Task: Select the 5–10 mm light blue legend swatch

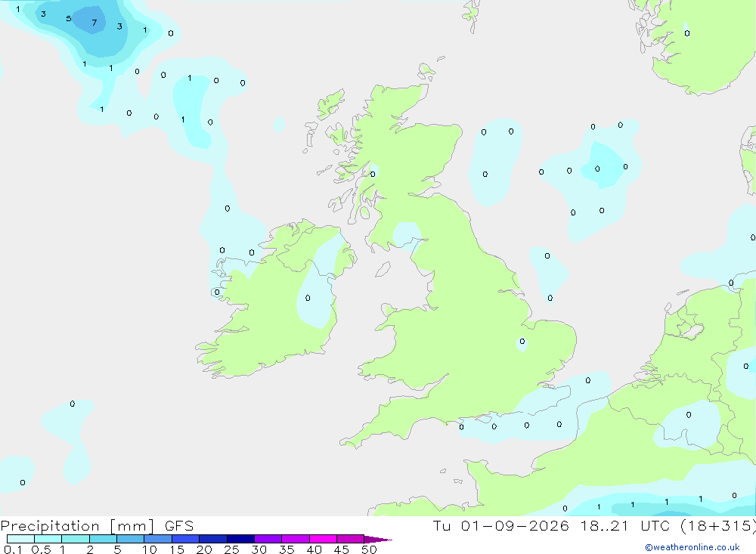Action: click(131, 539)
